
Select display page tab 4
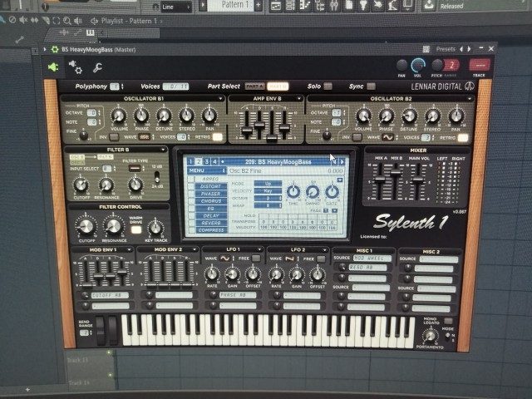tap(214, 162)
